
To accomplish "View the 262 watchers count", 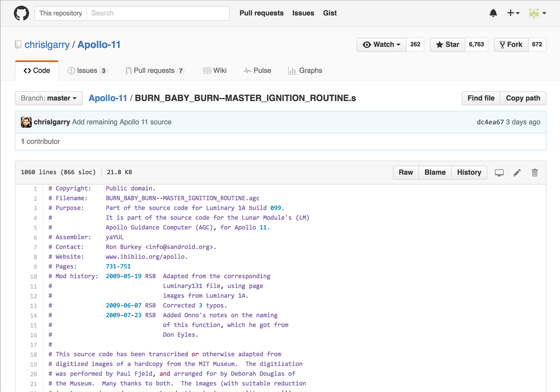I will click(415, 44).
